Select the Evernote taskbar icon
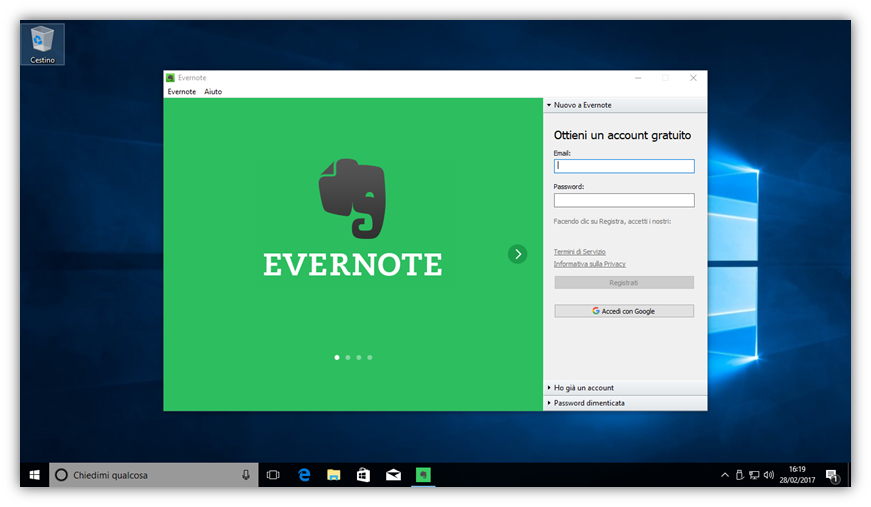871x507 pixels. point(423,475)
